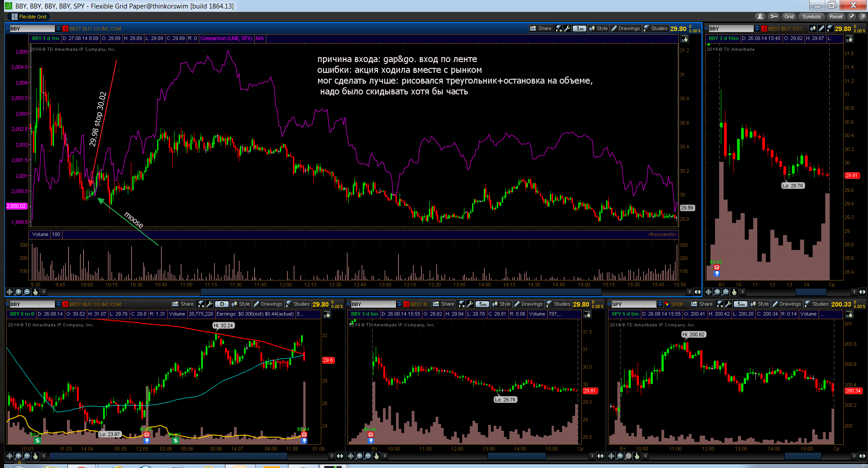This screenshot has width=868, height=468.
Task: Open the 5m timeframe selector in BBY 5m chart
Action: click(482, 304)
